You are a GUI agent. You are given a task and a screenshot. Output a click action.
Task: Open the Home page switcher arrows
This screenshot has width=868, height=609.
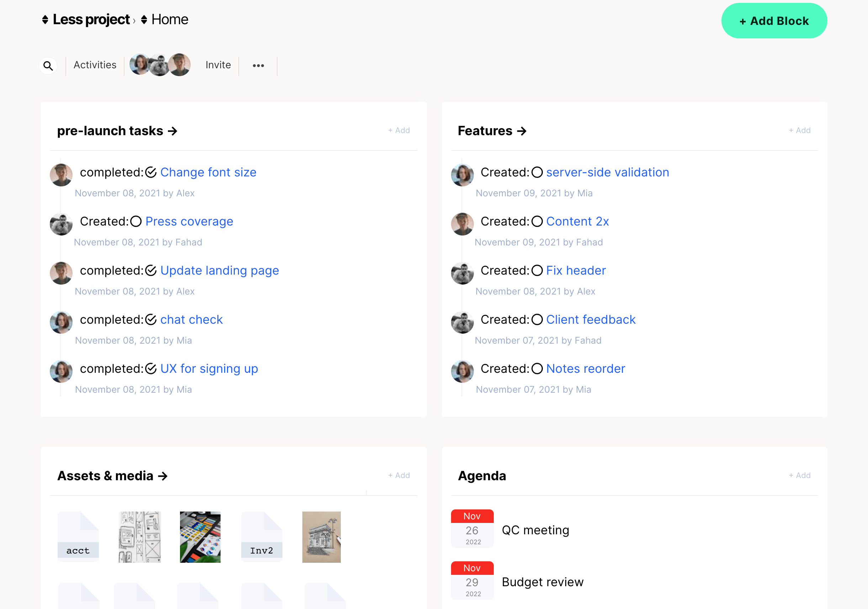tap(144, 19)
